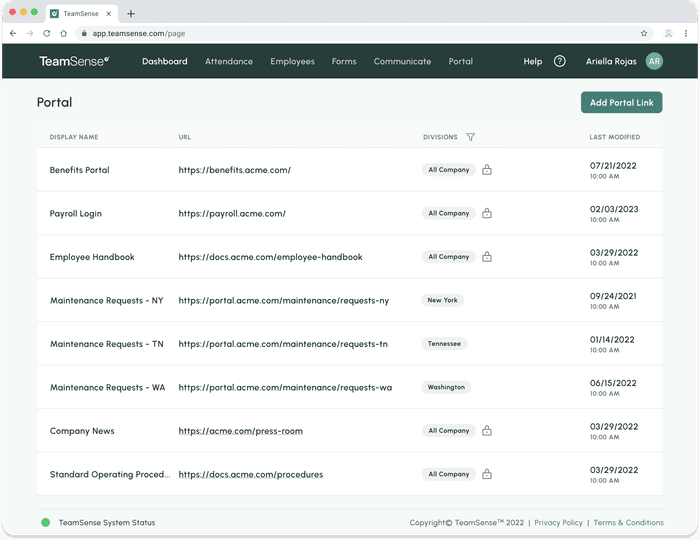
Task: Select the Employee Handbook display name
Action: (x=92, y=257)
